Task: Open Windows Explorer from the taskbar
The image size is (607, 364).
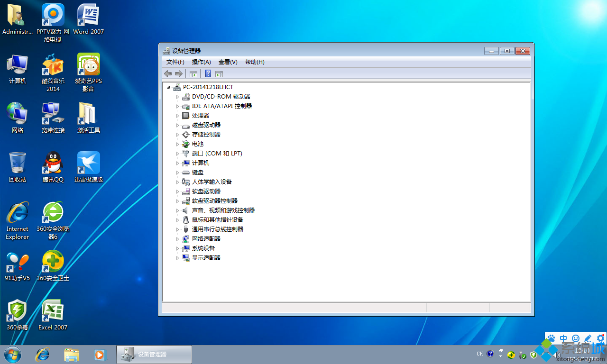Action: 72,354
